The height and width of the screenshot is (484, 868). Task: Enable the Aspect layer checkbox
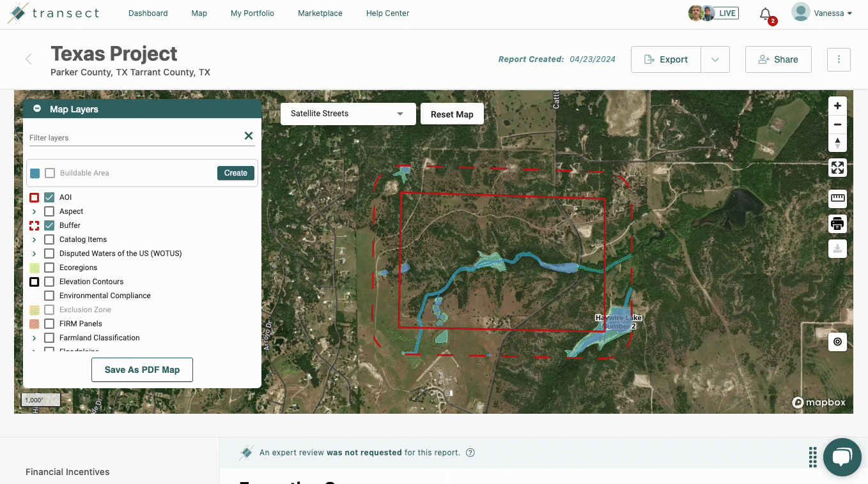(x=49, y=211)
